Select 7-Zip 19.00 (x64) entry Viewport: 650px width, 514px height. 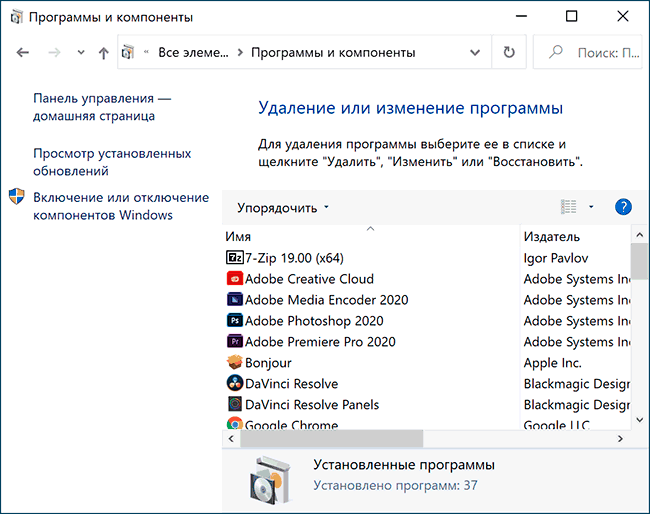click(x=294, y=258)
